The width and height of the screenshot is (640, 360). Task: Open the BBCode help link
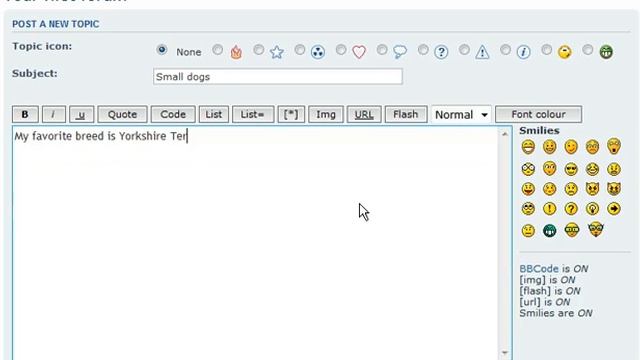538,269
